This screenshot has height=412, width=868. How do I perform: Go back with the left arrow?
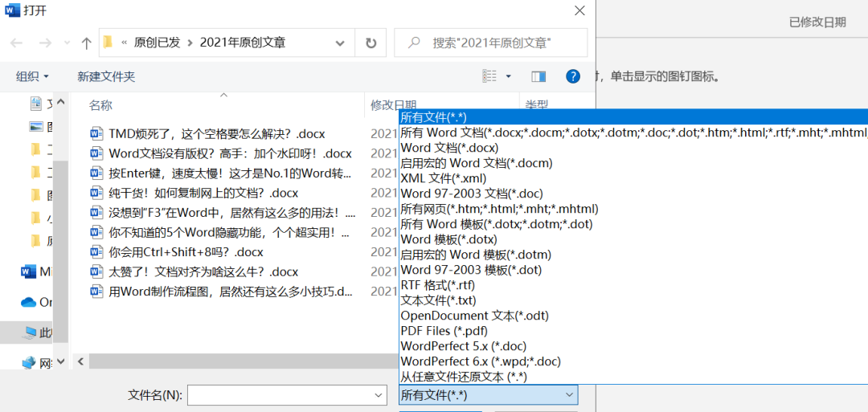point(17,43)
